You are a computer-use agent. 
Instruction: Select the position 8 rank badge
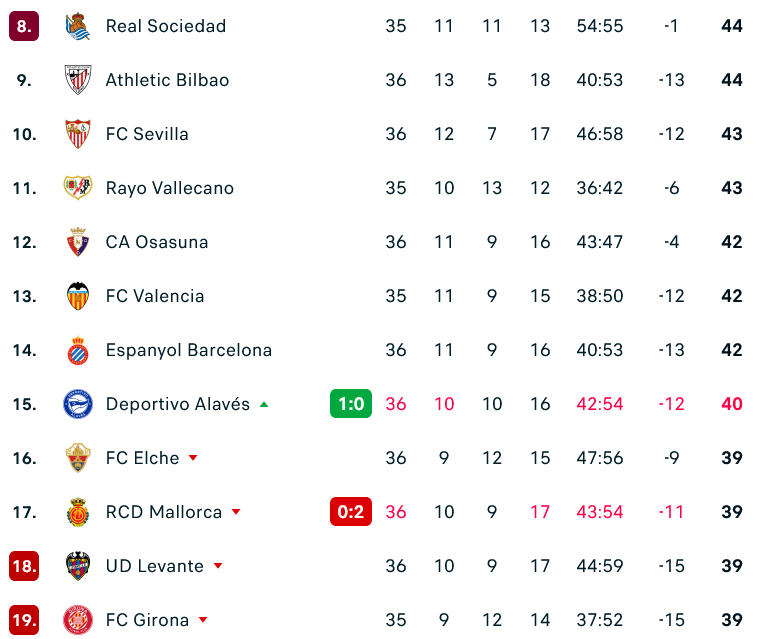[24, 26]
